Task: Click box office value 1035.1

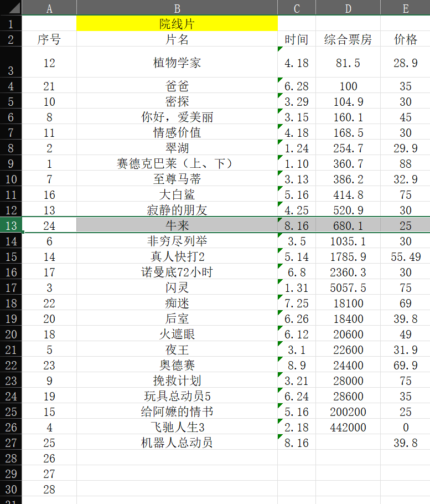Action: [348, 241]
